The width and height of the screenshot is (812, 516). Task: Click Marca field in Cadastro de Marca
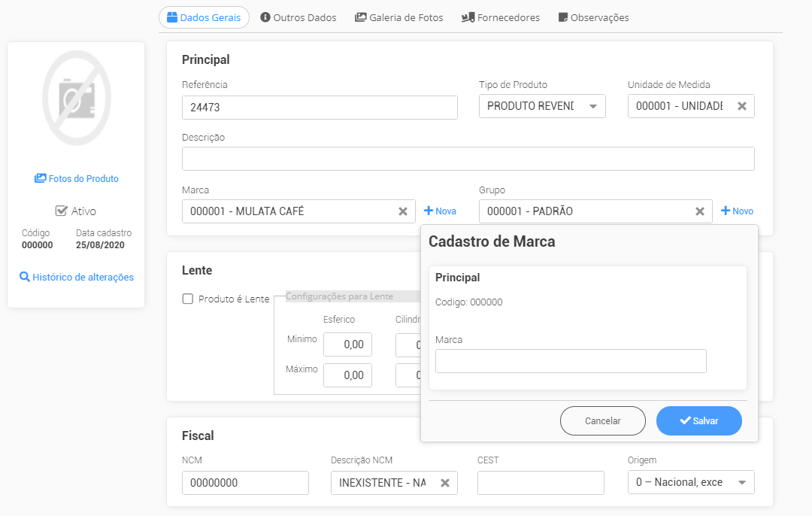click(571, 361)
